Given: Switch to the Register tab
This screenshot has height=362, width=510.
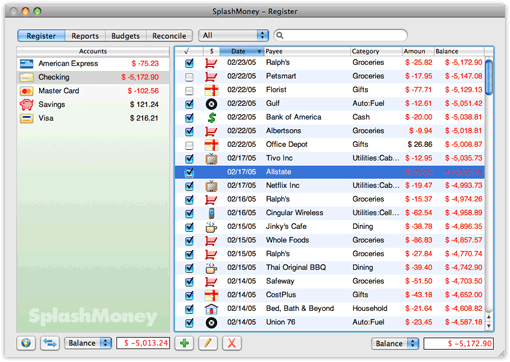Looking at the screenshot, I should [41, 36].
